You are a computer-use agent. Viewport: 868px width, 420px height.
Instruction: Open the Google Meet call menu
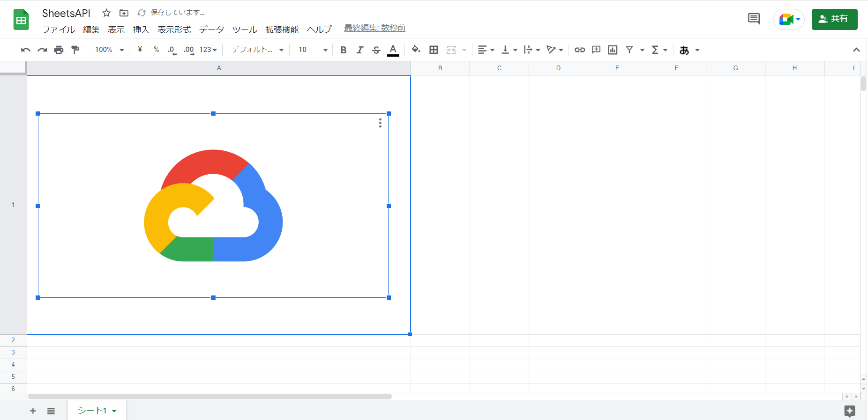789,19
